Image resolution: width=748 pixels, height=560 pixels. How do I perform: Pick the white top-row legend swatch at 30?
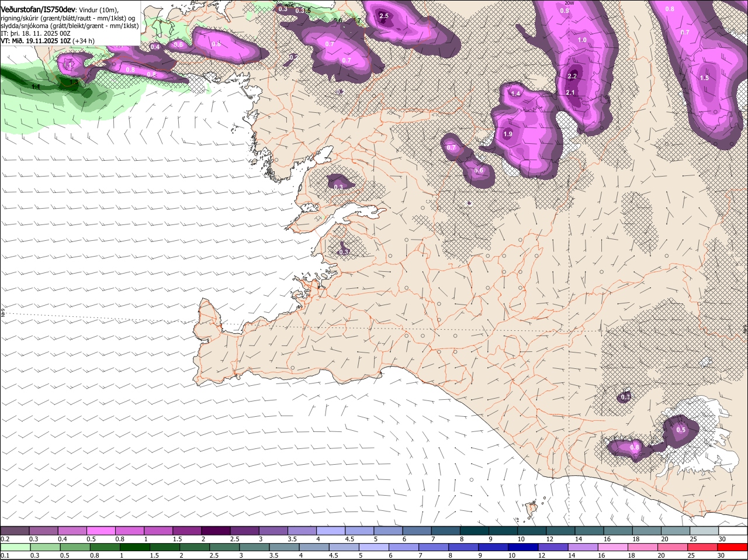coord(733,530)
